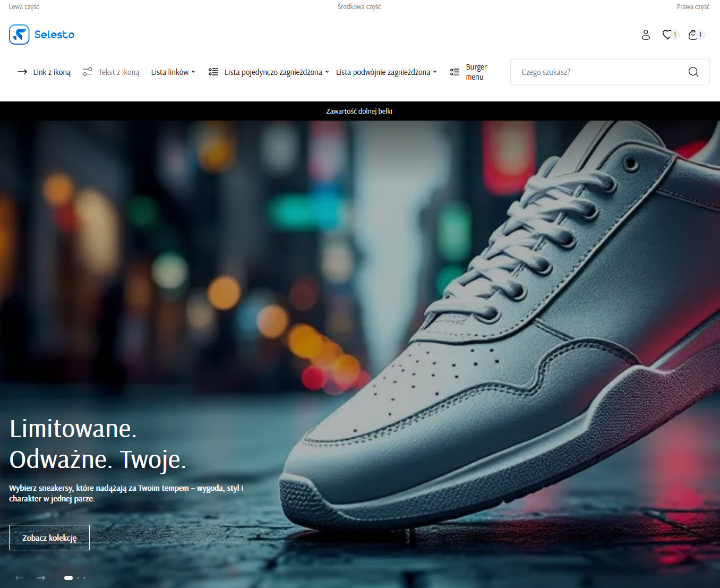Go to next slide with right arrow

[x=41, y=577]
